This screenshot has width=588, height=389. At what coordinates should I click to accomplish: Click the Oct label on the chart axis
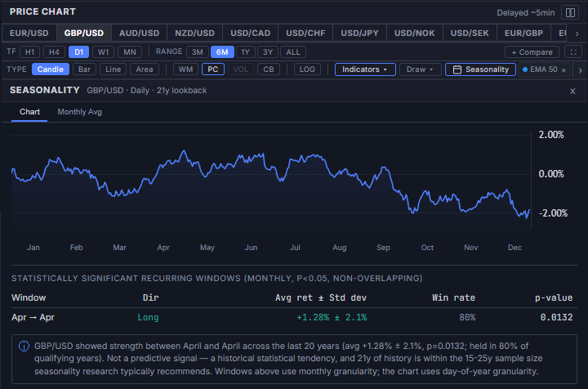point(427,248)
